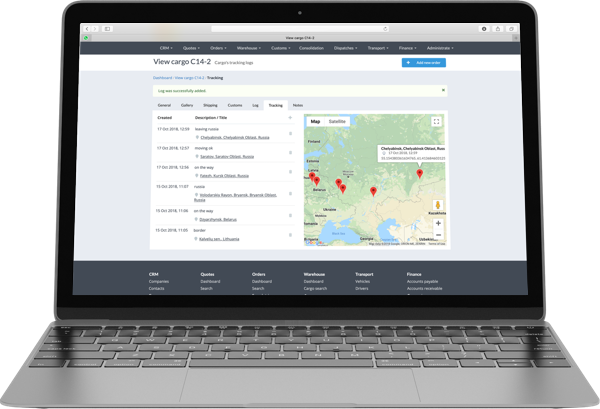Screen dimensions: 600x409
Task: Open the Consolidation menu item
Action: (311, 48)
